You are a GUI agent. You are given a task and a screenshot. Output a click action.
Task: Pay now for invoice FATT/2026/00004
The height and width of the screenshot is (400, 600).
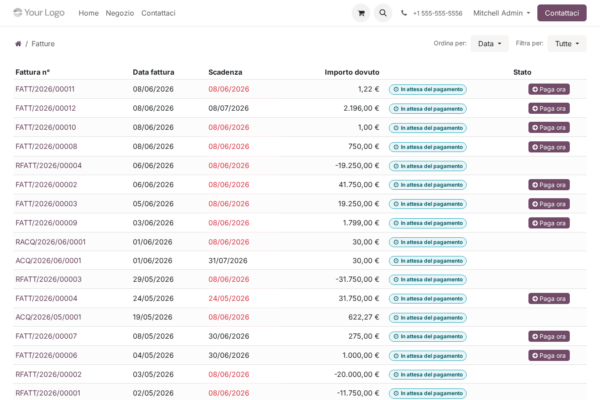point(549,299)
